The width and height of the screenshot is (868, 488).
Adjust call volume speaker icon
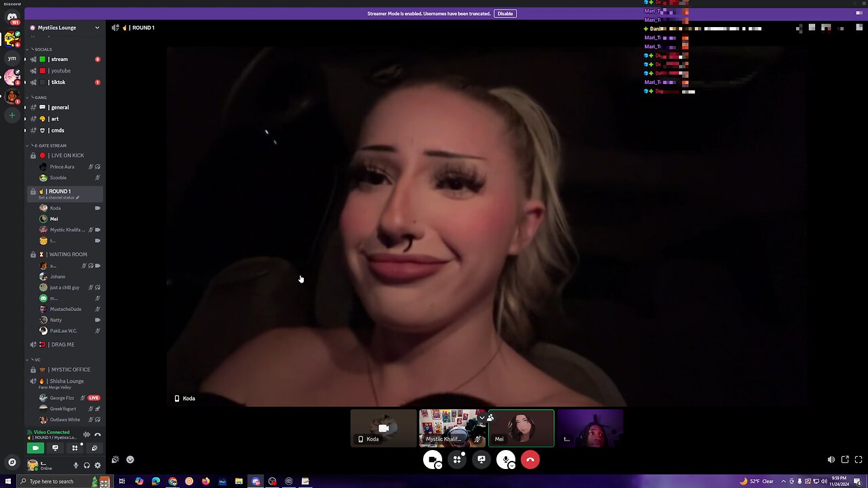[831, 460]
